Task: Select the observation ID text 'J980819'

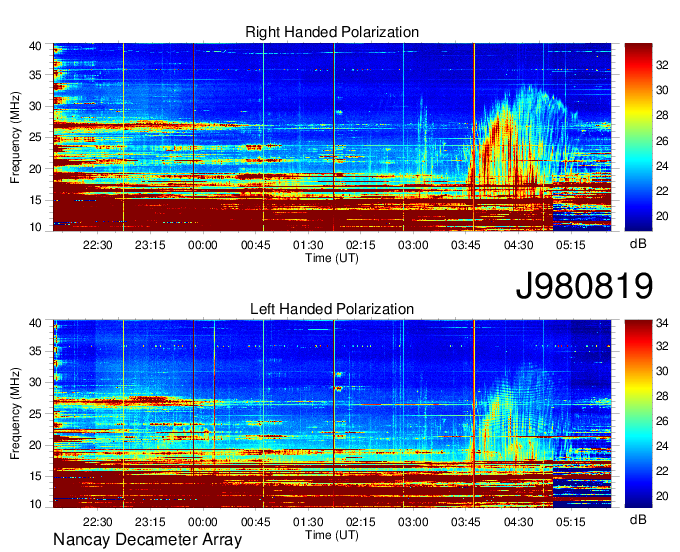Action: pyautogui.click(x=584, y=286)
